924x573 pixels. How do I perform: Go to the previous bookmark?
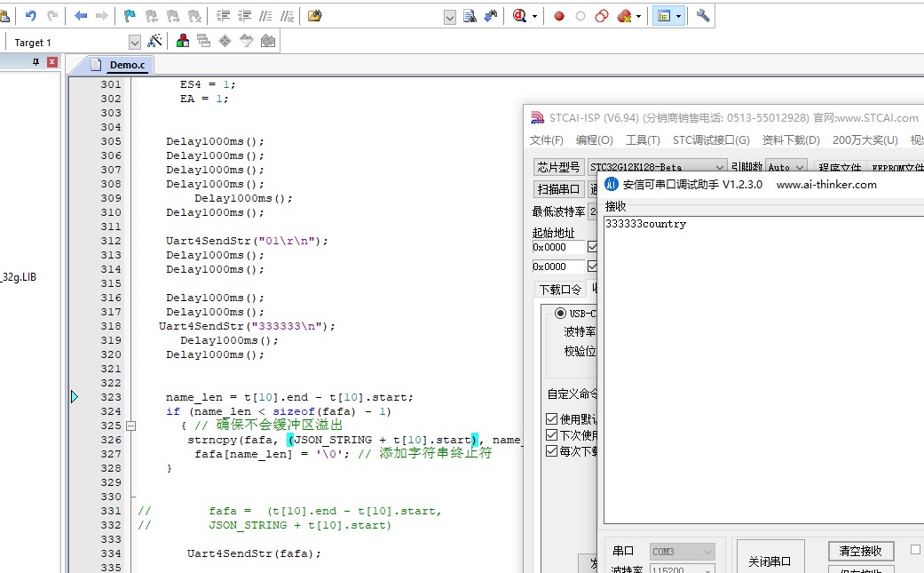pyautogui.click(x=152, y=16)
